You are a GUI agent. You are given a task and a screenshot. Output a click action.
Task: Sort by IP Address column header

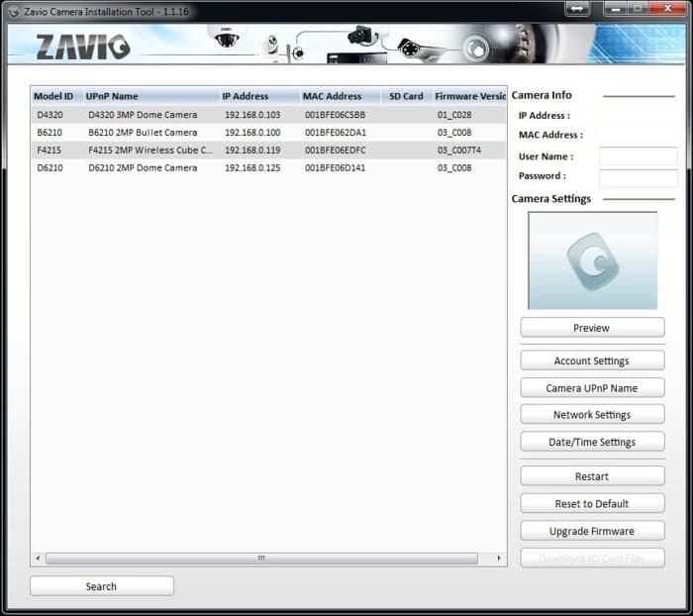coord(259,96)
